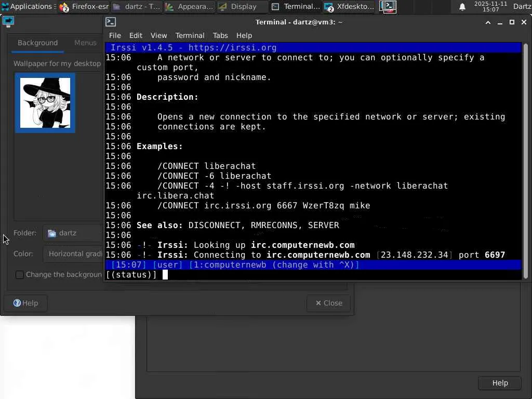Click the terminal launcher icon in panel

coord(388,6)
